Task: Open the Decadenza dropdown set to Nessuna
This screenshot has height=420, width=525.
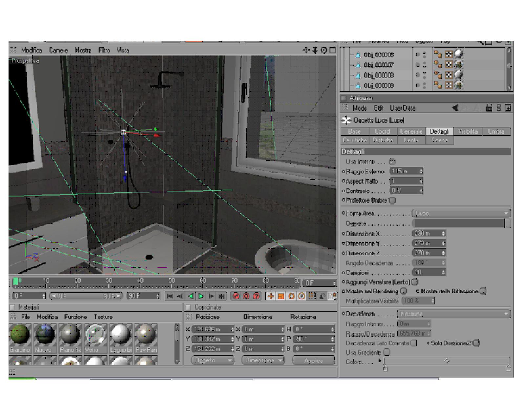Action: 454,314
